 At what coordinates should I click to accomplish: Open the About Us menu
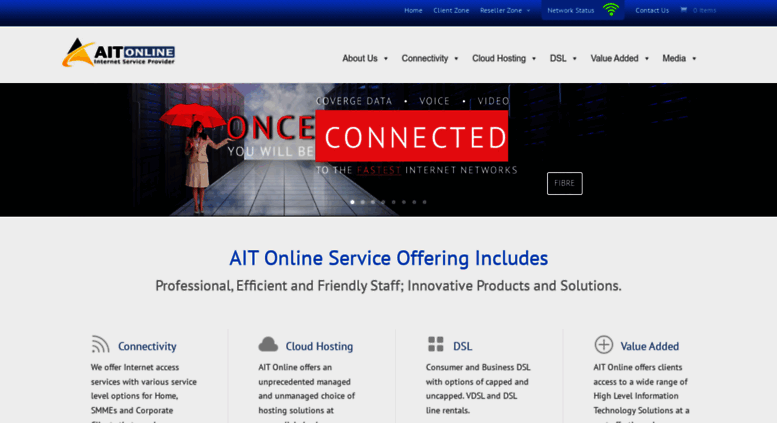point(360,58)
